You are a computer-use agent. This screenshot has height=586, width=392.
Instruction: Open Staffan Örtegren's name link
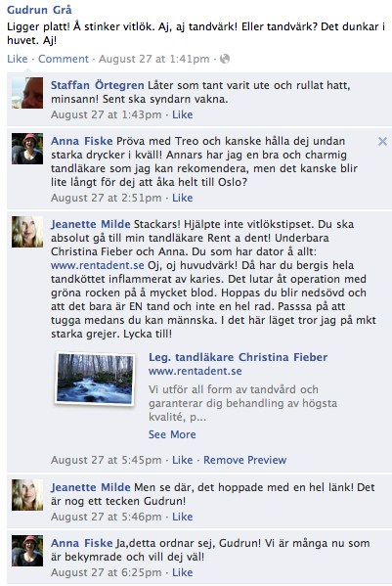pyautogui.click(x=98, y=85)
